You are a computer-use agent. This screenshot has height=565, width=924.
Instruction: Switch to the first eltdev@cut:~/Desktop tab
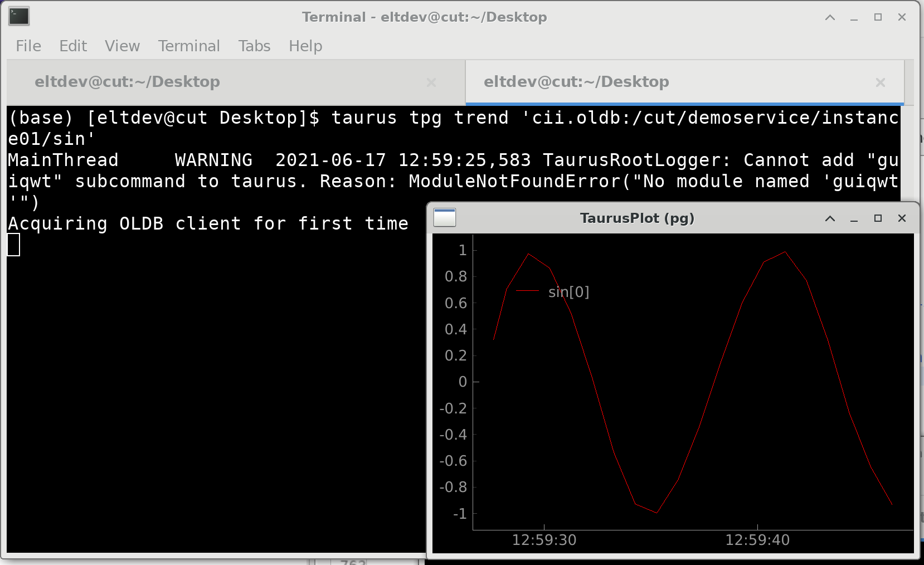[128, 81]
